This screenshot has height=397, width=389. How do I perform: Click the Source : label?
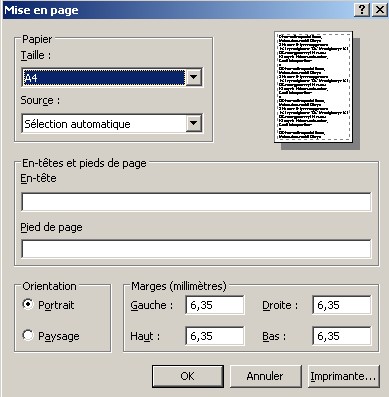(40, 100)
